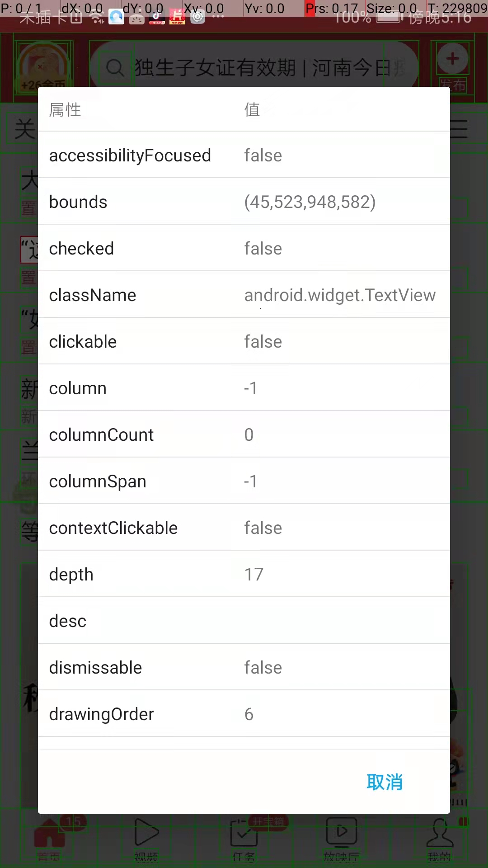The width and height of the screenshot is (488, 868).
Task: Tap the search magnifier icon
Action: (115, 68)
